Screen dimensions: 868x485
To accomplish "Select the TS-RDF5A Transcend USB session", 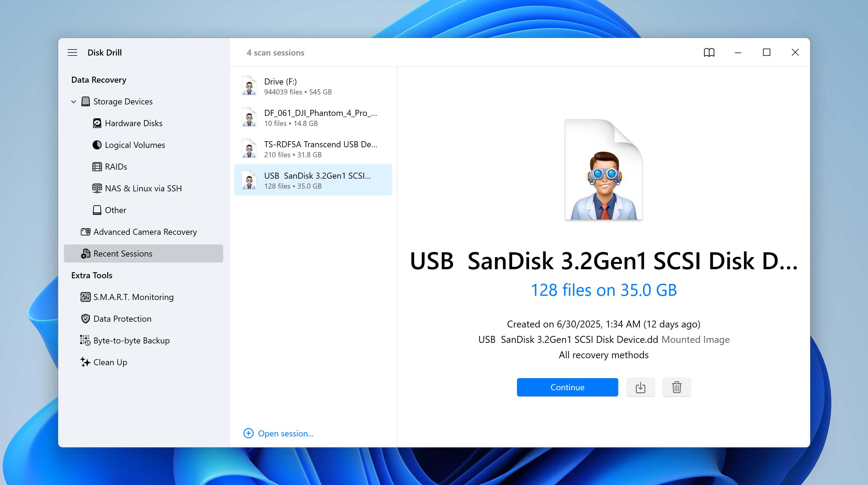I will [313, 149].
